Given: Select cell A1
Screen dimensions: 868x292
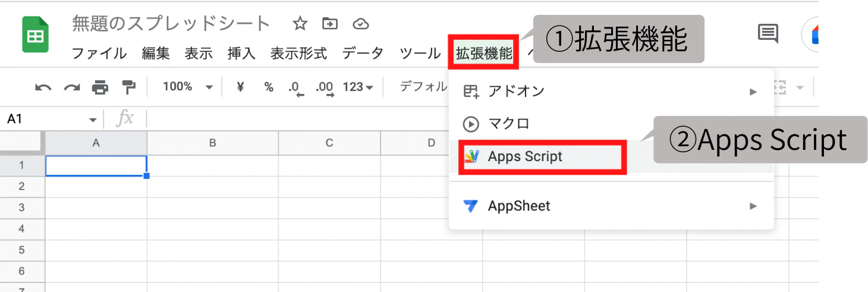Looking at the screenshot, I should [x=96, y=166].
